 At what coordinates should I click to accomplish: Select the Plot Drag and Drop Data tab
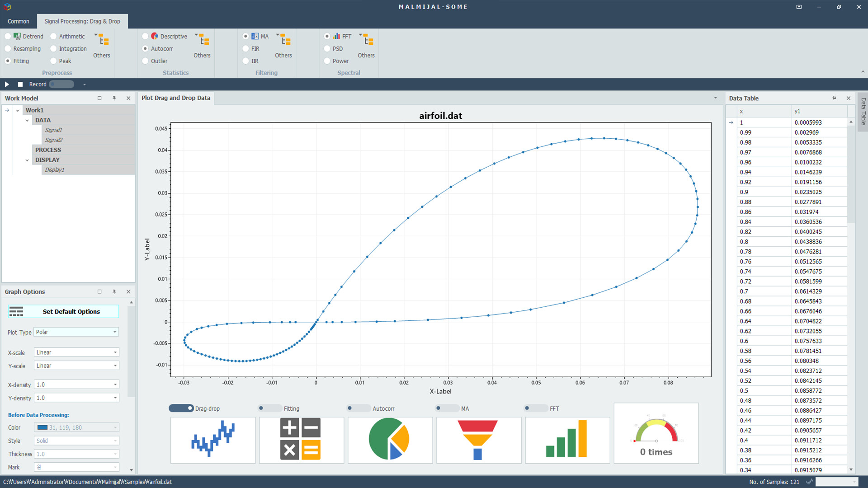coord(175,98)
